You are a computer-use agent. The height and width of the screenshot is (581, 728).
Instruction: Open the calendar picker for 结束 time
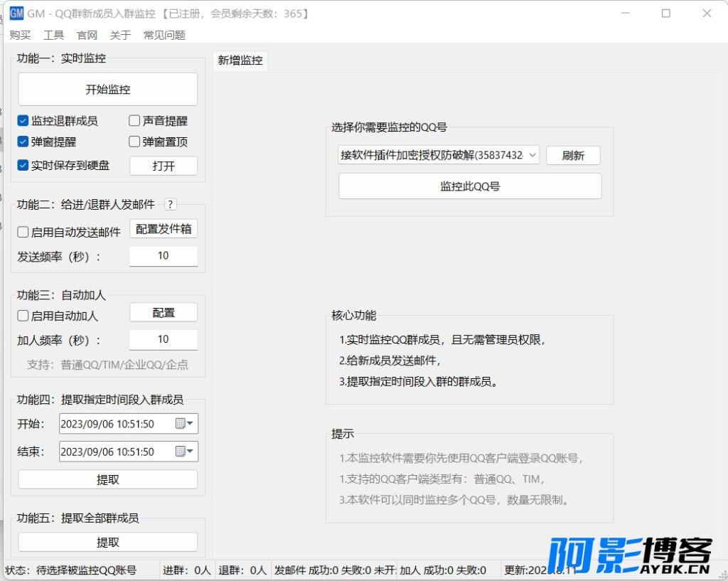tap(184, 452)
